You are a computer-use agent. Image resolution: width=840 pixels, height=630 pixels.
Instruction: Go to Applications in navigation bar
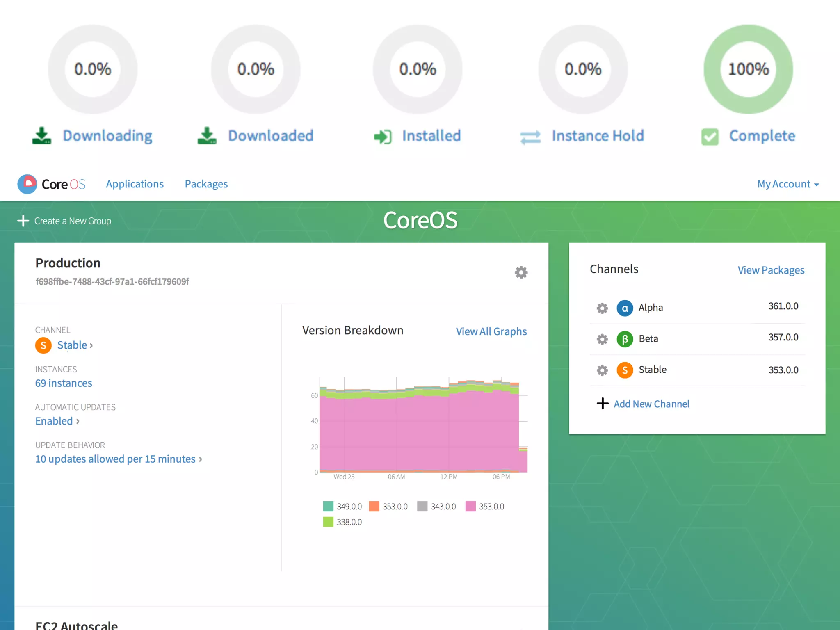[x=135, y=184]
